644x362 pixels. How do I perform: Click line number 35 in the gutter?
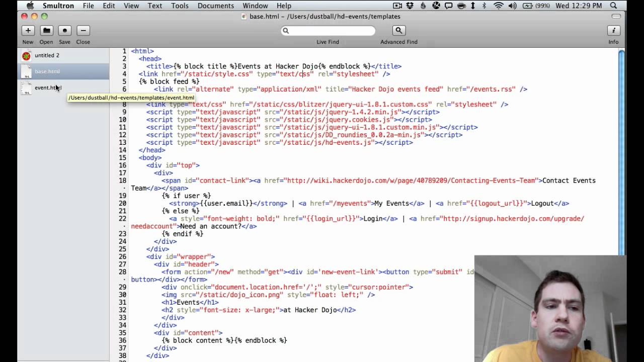point(123,333)
